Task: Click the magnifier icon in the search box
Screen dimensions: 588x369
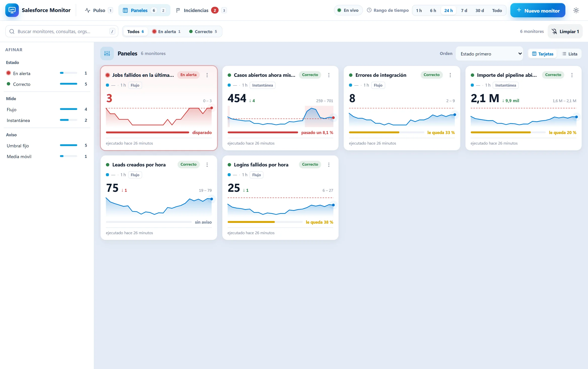Action: point(12,31)
